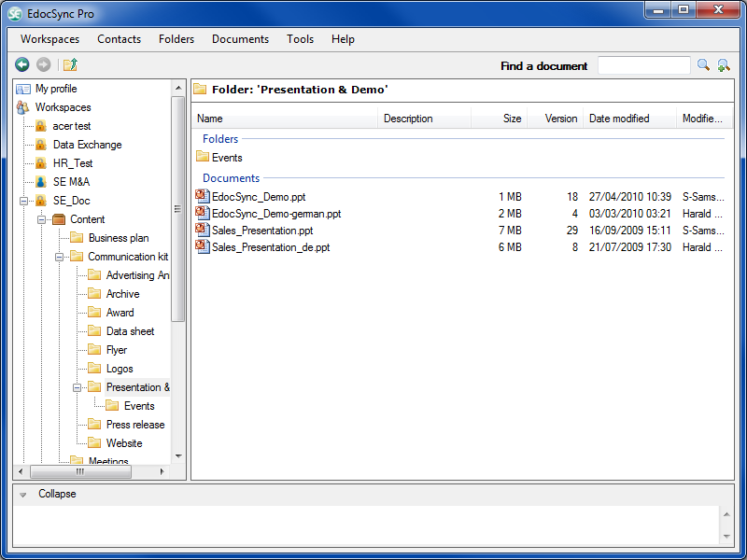Click version number 29
Viewport: 747px width, 560px height.
[572, 231]
